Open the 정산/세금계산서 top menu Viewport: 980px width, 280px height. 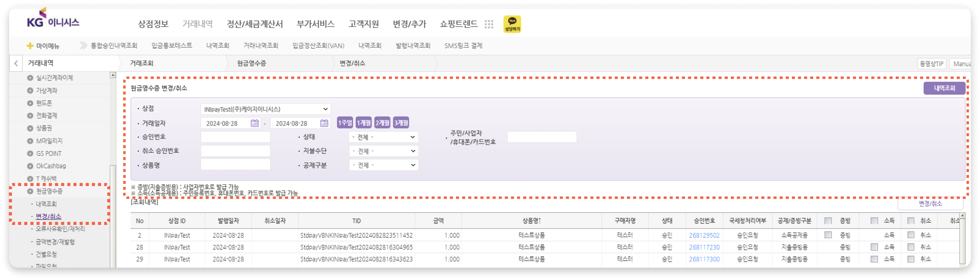coord(255,24)
